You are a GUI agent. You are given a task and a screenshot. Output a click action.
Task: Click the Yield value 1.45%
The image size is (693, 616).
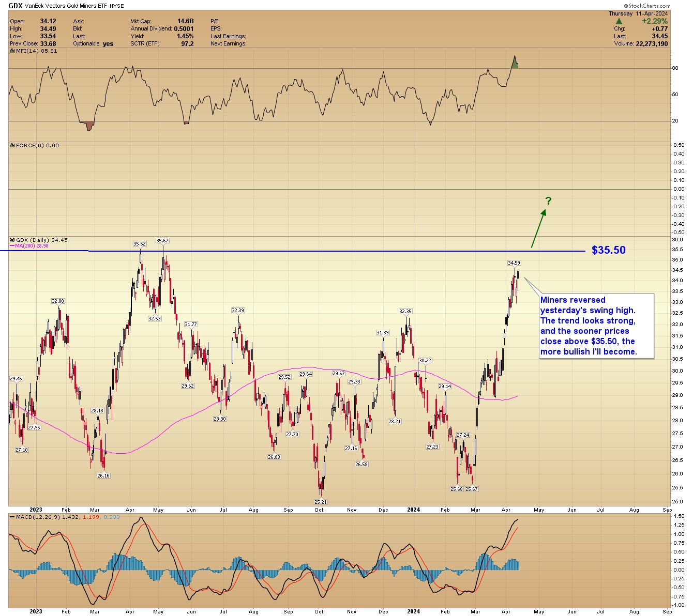[x=185, y=36]
